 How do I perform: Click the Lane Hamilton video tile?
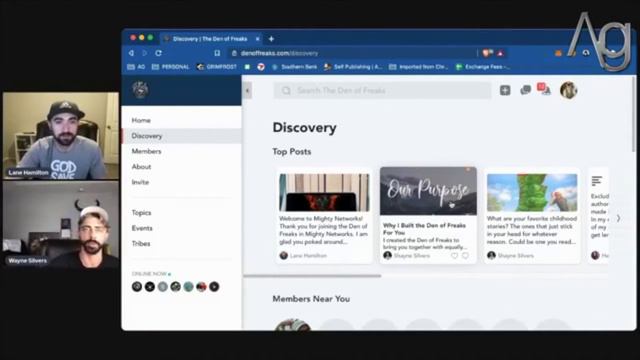[x=61, y=136]
